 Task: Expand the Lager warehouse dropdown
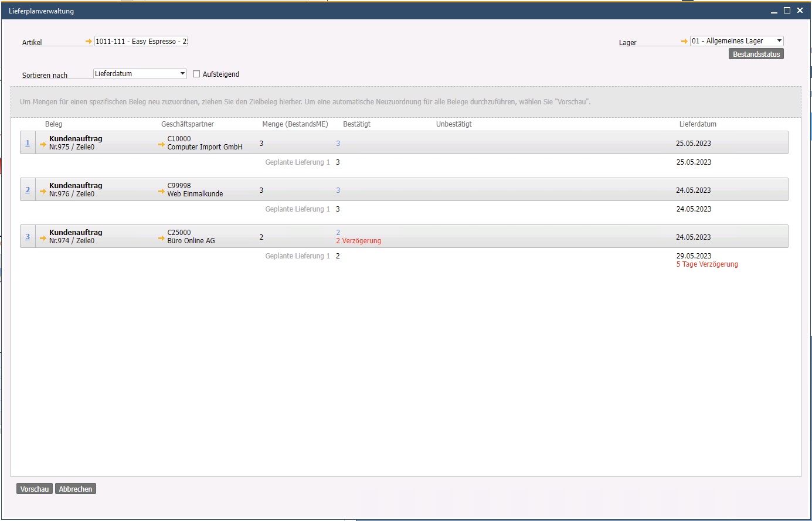click(779, 41)
